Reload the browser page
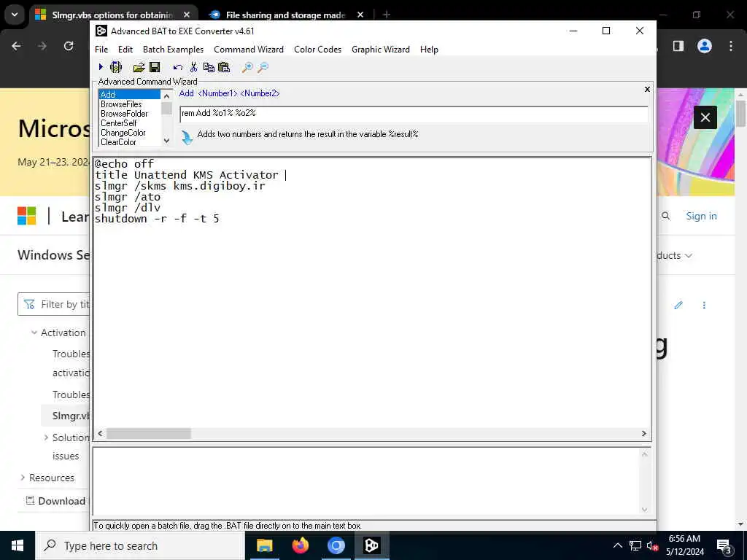This screenshot has width=747, height=560. (x=69, y=46)
